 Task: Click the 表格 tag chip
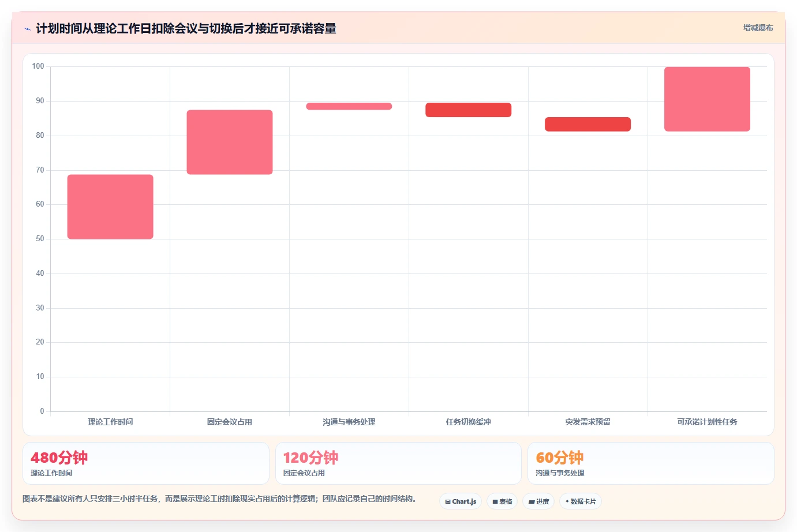pos(502,501)
